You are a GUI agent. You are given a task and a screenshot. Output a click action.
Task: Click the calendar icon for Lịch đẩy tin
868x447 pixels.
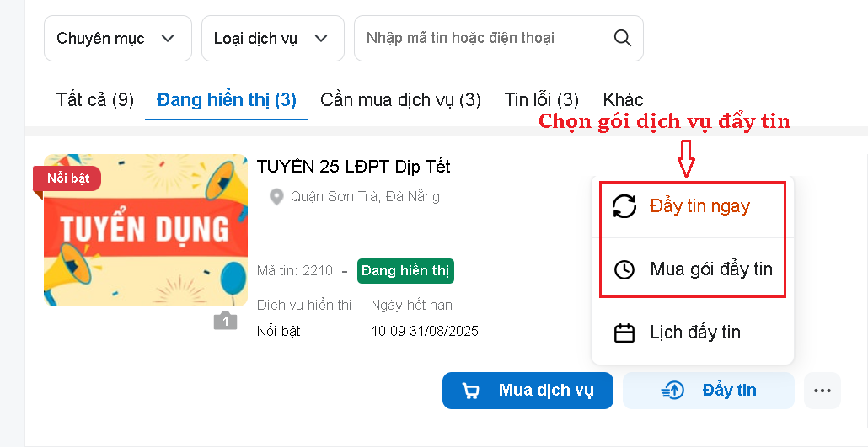[x=624, y=333]
